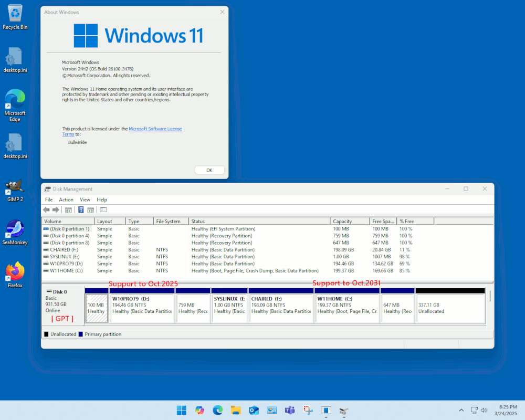Open Help via the blue question-mark toolbar icon
The width and height of the screenshot is (525, 420).
[81, 209]
